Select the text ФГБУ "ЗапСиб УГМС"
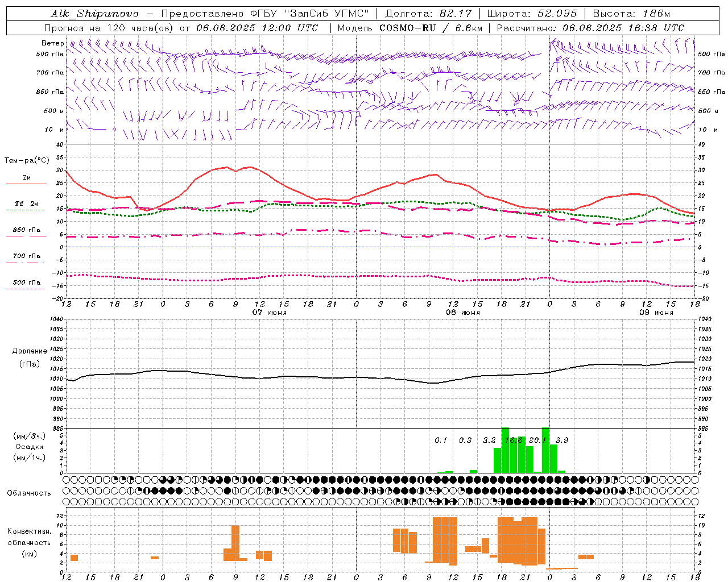Image resolution: width=728 pixels, height=582 pixels. pyautogui.click(x=309, y=14)
